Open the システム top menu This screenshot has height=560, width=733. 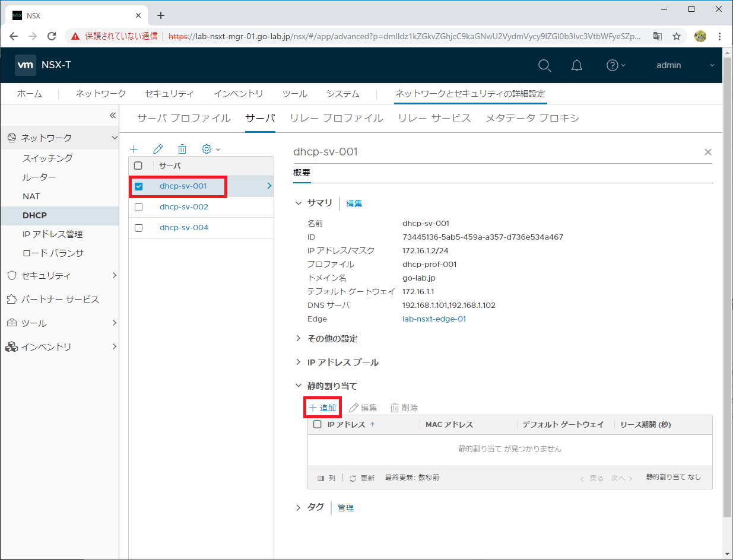click(342, 94)
